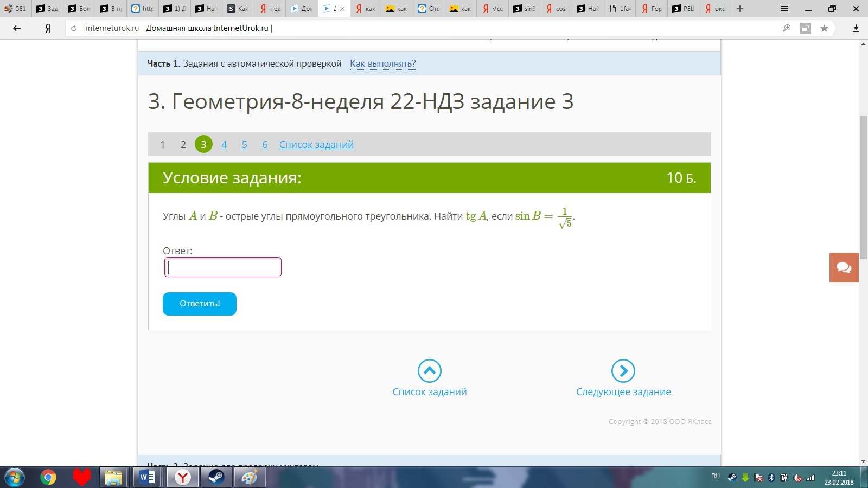Go to task number 4
868x488 pixels.
point(224,144)
